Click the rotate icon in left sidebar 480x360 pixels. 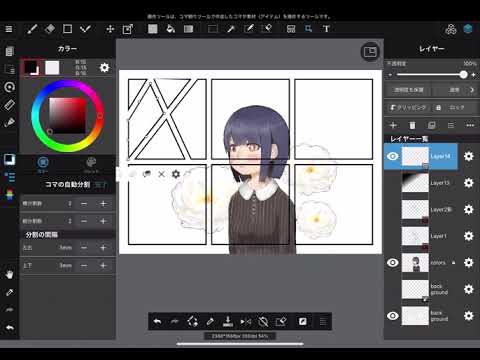(9, 87)
